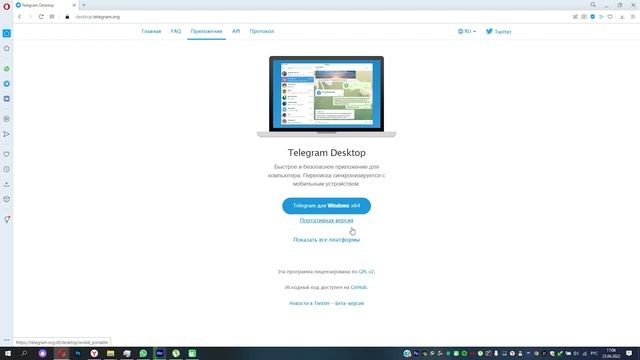
Task: Open the notification center in the taskbar
Action: pos(629,353)
